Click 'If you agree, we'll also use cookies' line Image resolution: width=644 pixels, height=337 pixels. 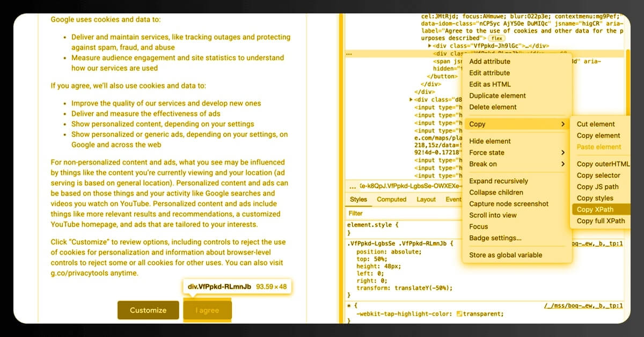(128, 86)
